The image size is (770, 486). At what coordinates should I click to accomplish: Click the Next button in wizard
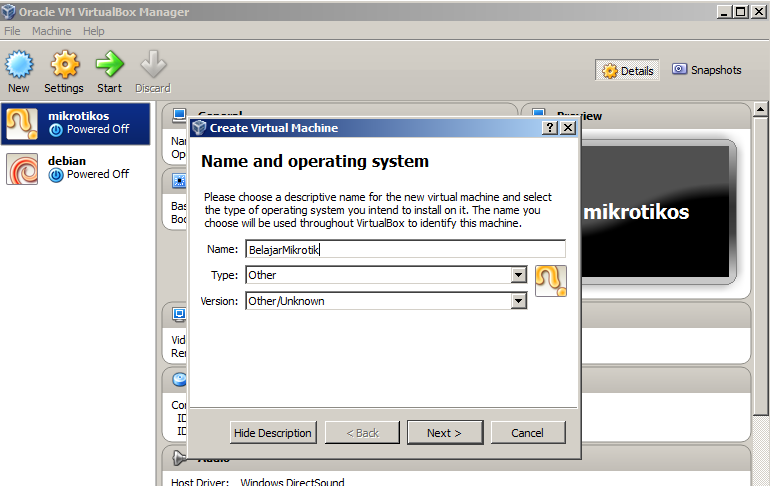pos(445,432)
